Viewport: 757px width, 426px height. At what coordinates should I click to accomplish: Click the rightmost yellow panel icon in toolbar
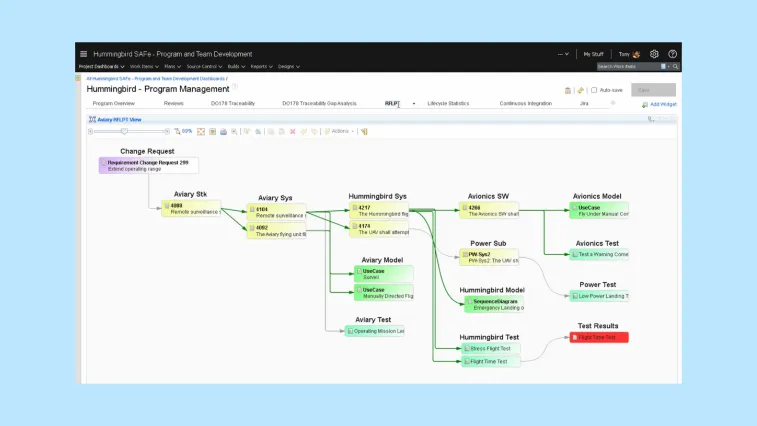click(x=364, y=131)
